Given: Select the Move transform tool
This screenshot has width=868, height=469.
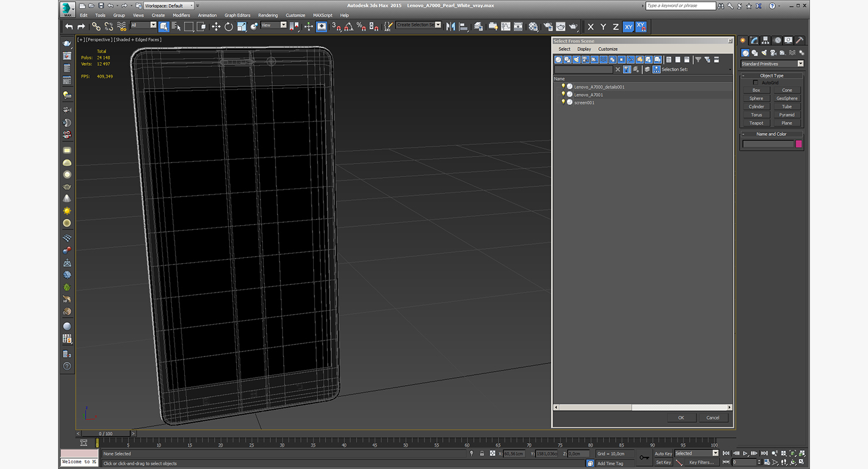Looking at the screenshot, I should click(216, 26).
